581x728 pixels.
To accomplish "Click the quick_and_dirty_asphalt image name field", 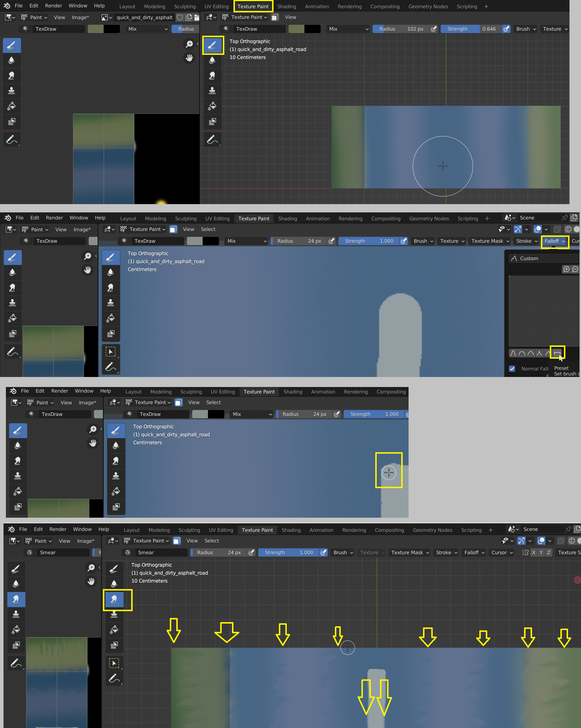I will [x=144, y=17].
